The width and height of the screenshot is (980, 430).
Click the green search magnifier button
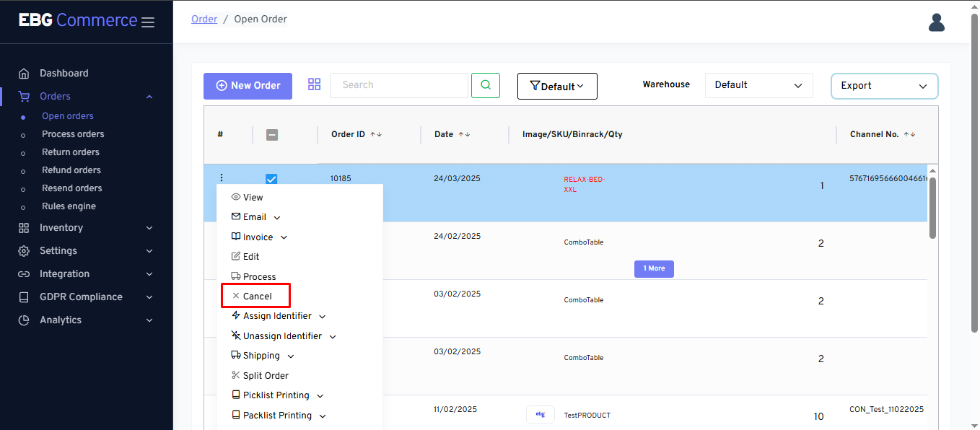(486, 85)
